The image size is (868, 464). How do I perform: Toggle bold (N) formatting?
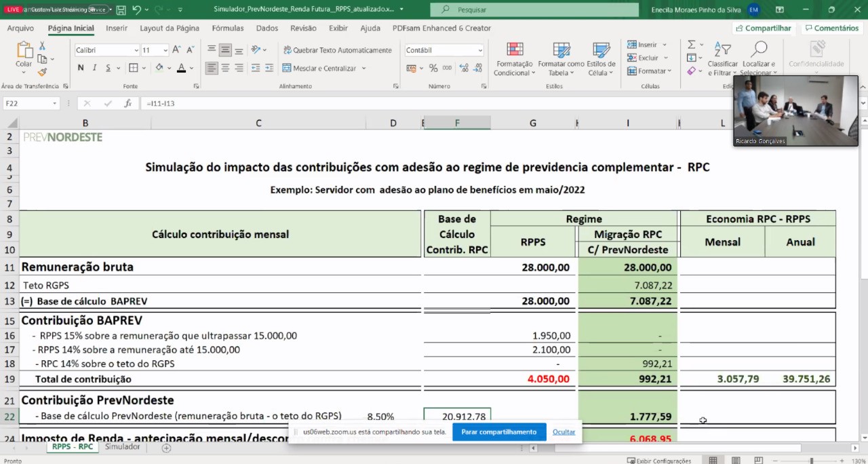tap(81, 68)
